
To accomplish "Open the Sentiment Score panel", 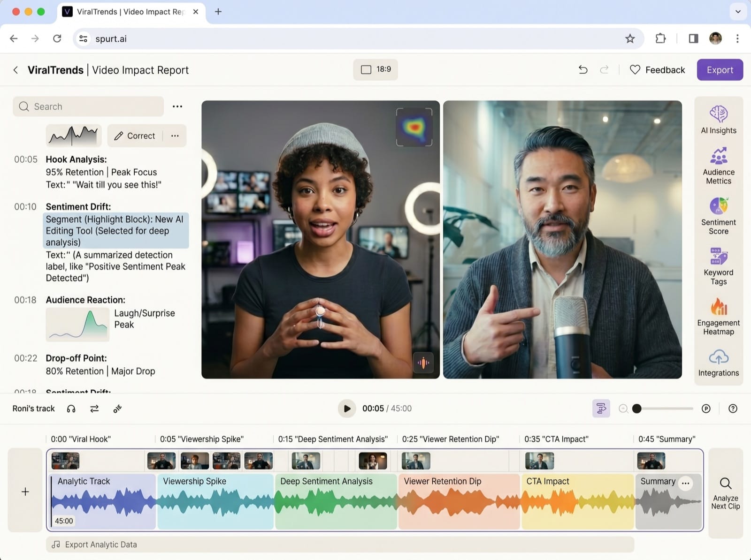I will pos(718,216).
